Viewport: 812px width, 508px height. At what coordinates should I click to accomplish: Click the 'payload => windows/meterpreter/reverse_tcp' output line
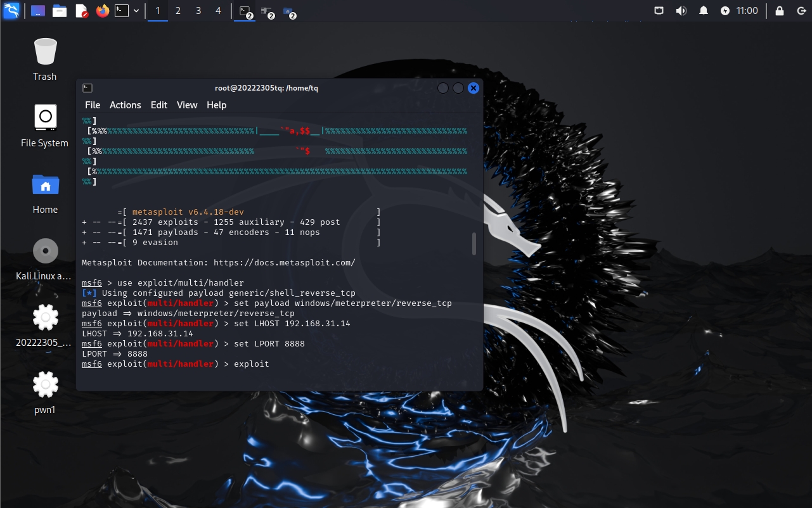coord(188,314)
